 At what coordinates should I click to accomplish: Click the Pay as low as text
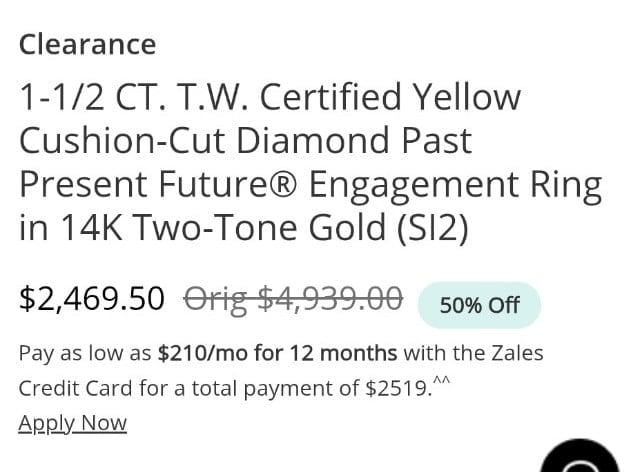(x=85, y=354)
